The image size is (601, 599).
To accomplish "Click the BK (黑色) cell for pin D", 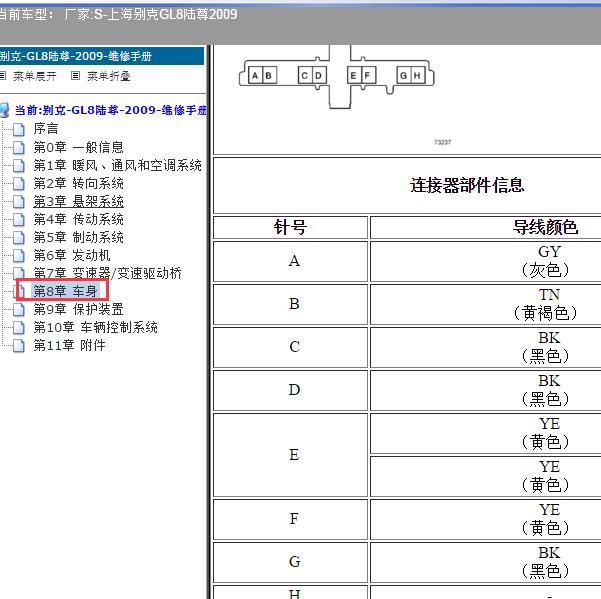I will point(486,390).
